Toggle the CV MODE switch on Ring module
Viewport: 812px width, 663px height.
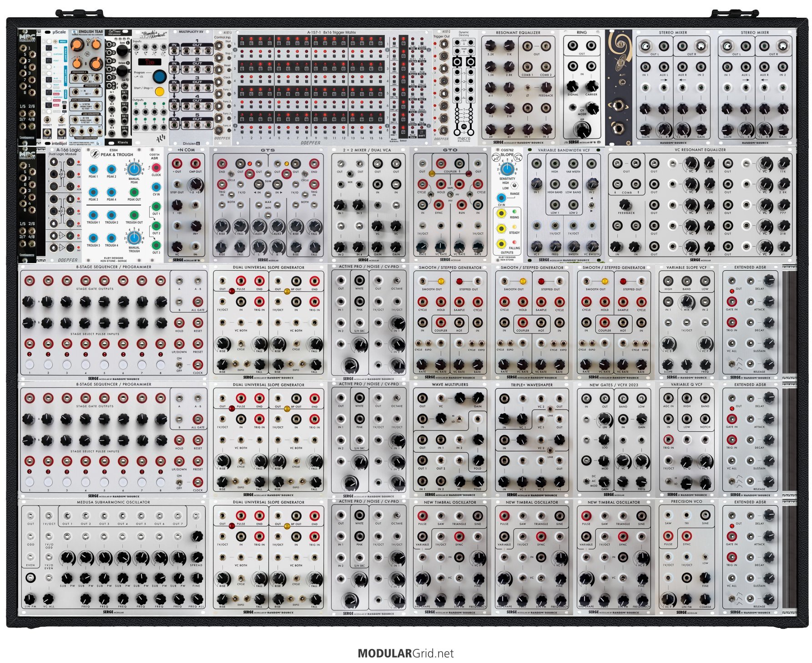click(x=572, y=107)
